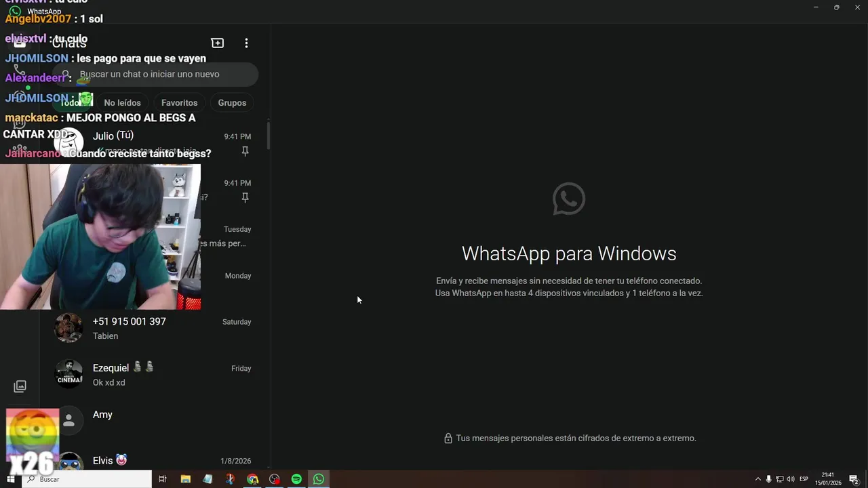Click the lock icon beside encryption notice
The width and height of the screenshot is (868, 488).
pos(448,439)
